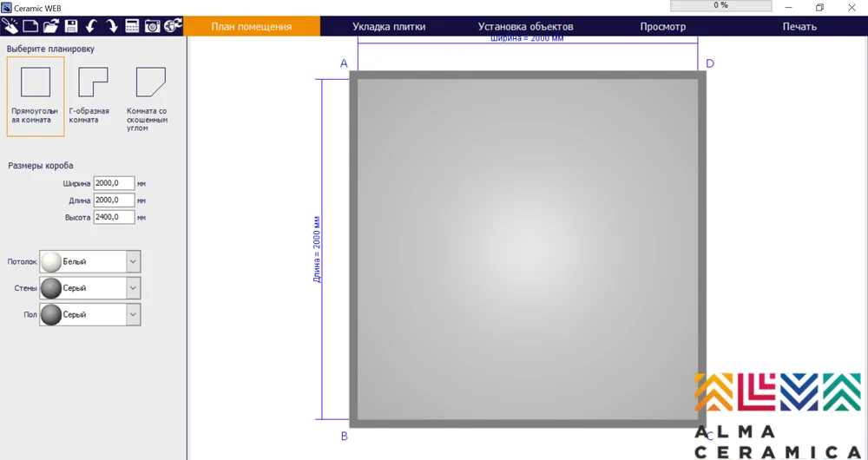Open the Установка объектов tab

(525, 26)
